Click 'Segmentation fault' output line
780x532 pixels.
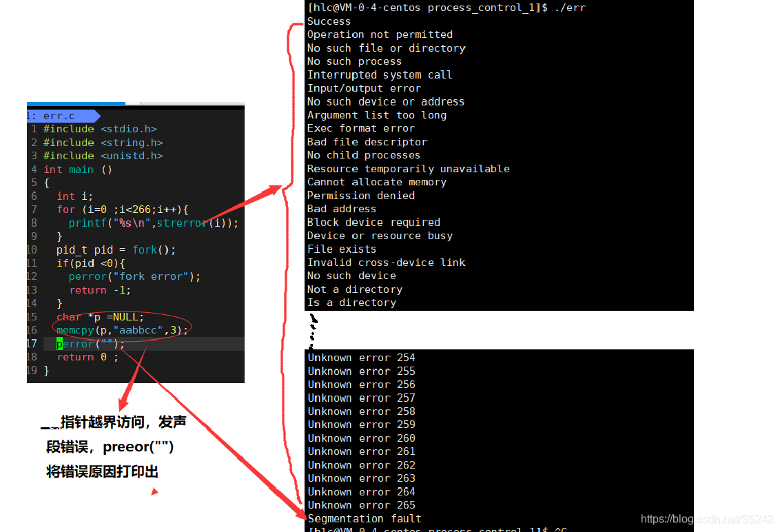(365, 519)
